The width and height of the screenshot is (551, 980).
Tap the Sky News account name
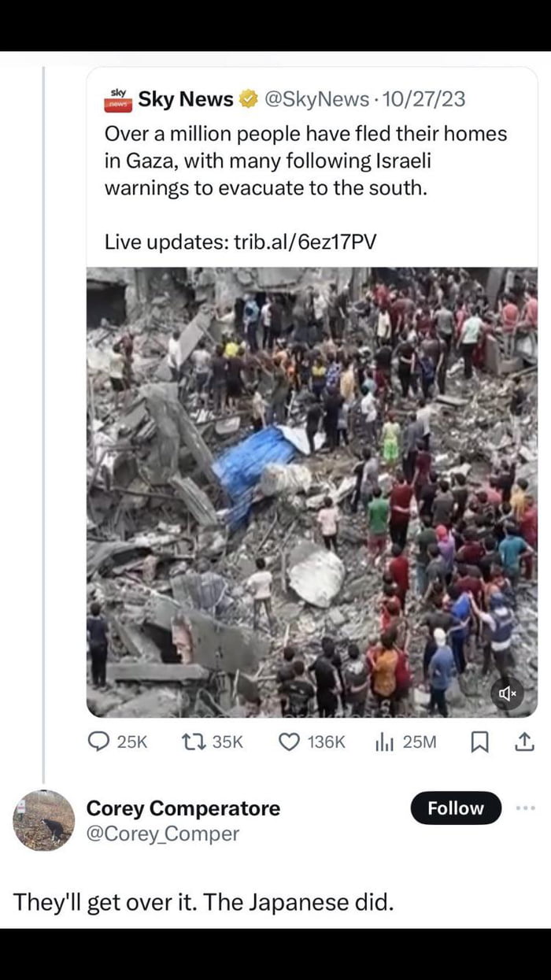tap(186, 99)
